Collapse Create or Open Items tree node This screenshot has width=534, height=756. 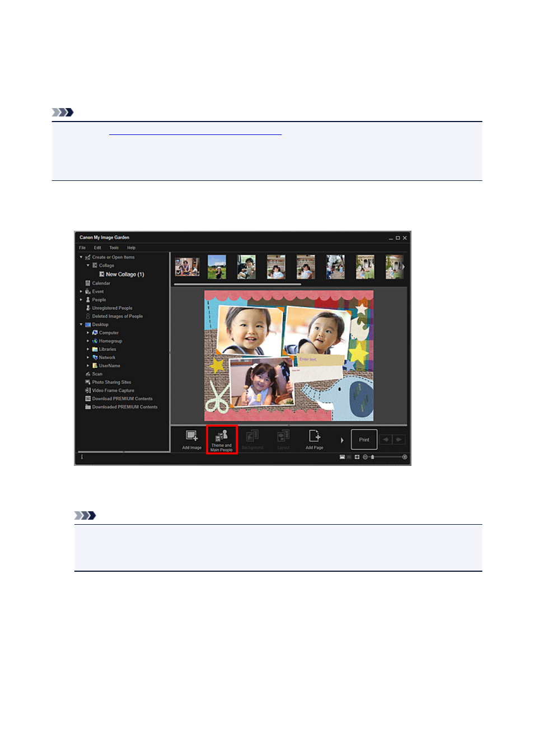[81, 257]
